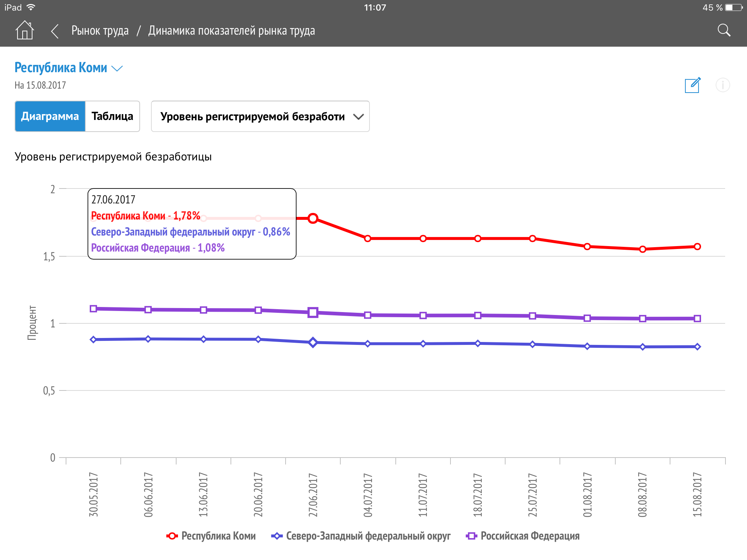
Task: Open the Уровень регистрируемой безработицы indicator dropdown
Action: coord(252,117)
